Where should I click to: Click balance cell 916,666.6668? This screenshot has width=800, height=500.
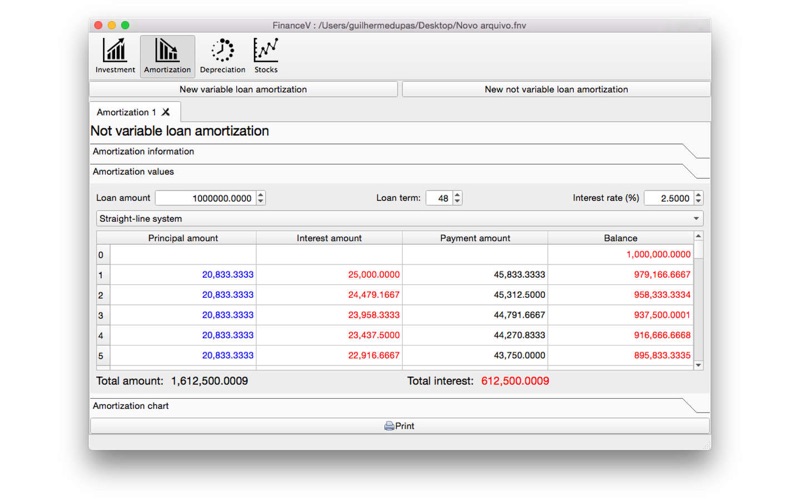[x=620, y=336]
